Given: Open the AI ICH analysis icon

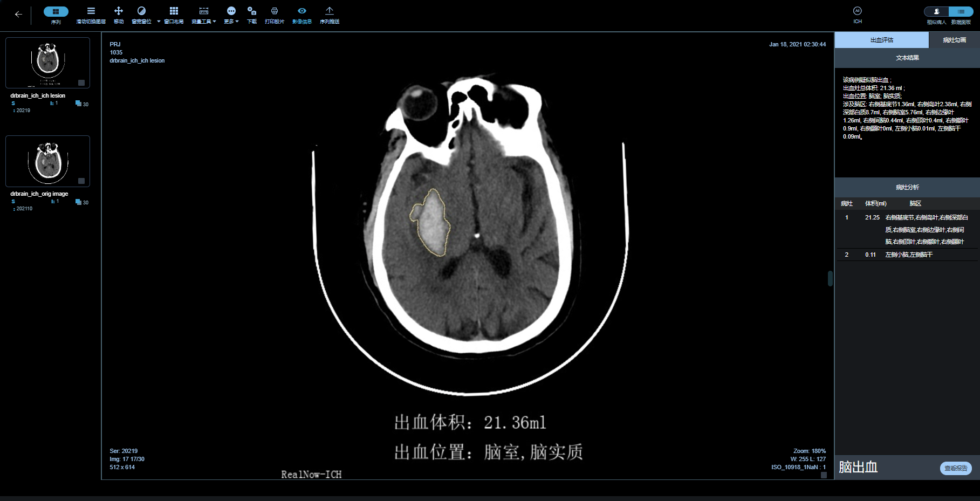Looking at the screenshot, I should click(857, 11).
